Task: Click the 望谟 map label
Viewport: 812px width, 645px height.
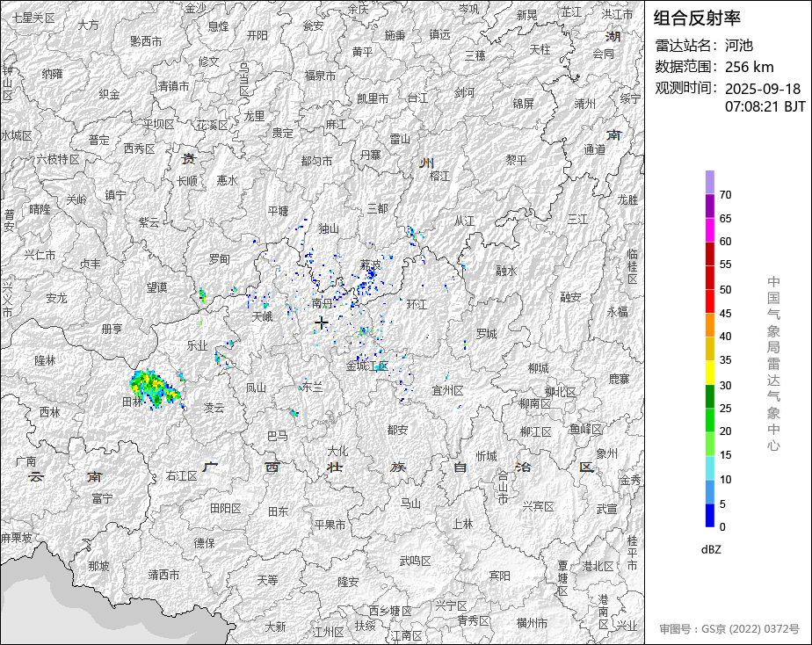Action: (156, 286)
